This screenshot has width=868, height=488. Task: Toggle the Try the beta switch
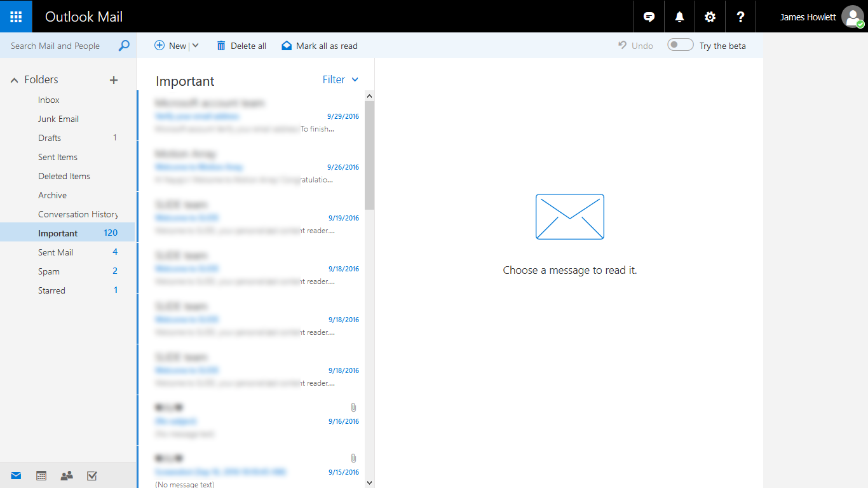point(680,45)
